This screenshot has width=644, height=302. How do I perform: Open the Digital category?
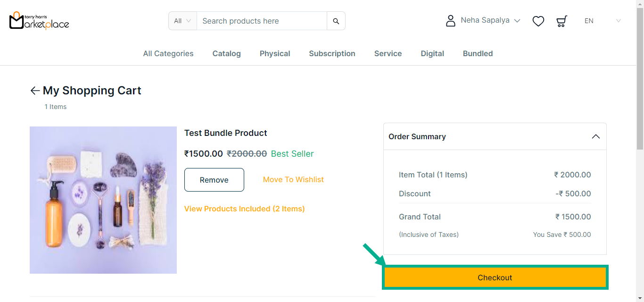432,53
